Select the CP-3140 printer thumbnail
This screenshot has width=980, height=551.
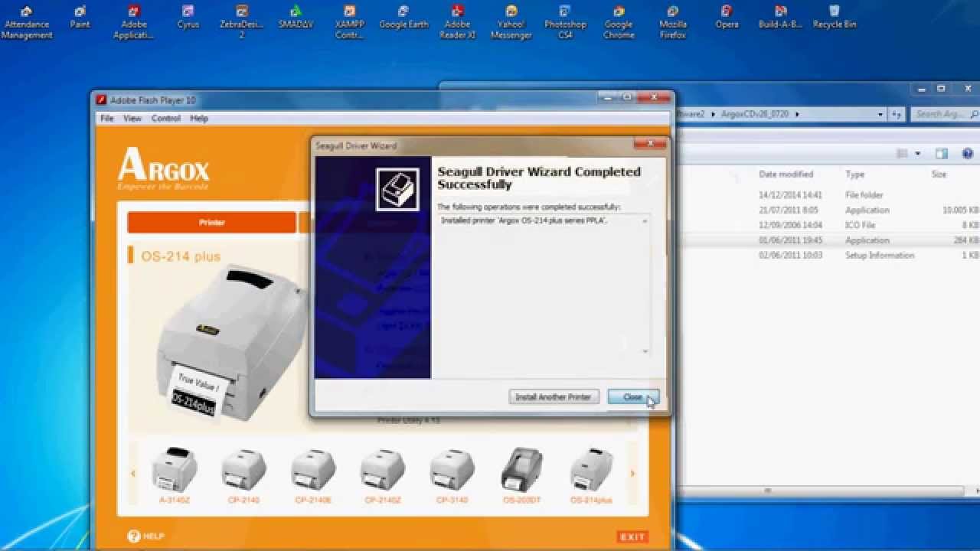click(x=452, y=476)
